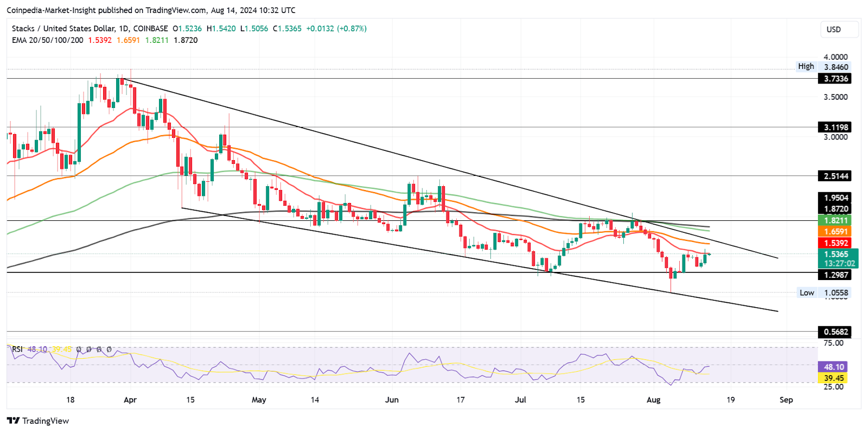Click the 3.0000 price scale label
868x432 pixels.
(x=835, y=137)
